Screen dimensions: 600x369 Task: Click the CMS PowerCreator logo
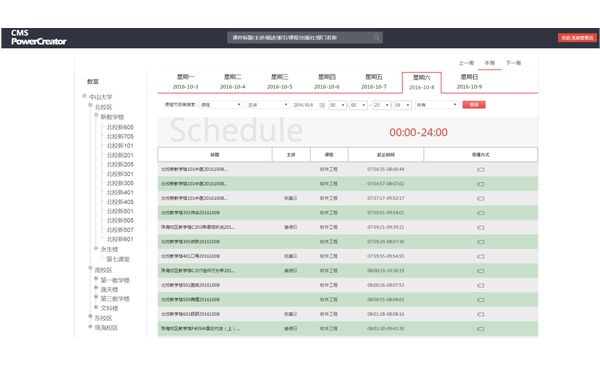(x=38, y=38)
